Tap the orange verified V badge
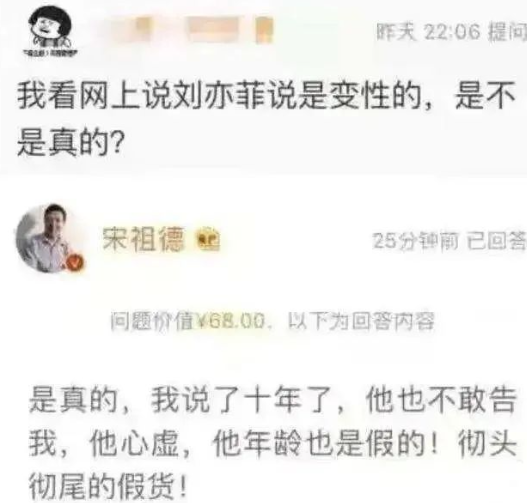 pos(76,261)
